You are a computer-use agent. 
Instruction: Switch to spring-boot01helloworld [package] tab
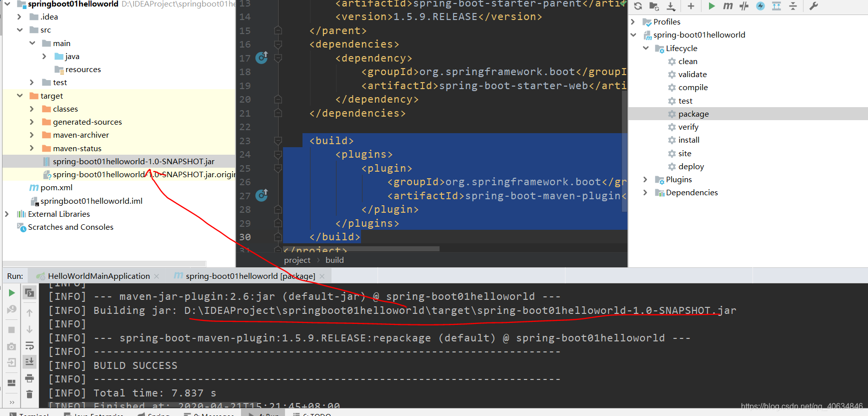[x=244, y=276]
